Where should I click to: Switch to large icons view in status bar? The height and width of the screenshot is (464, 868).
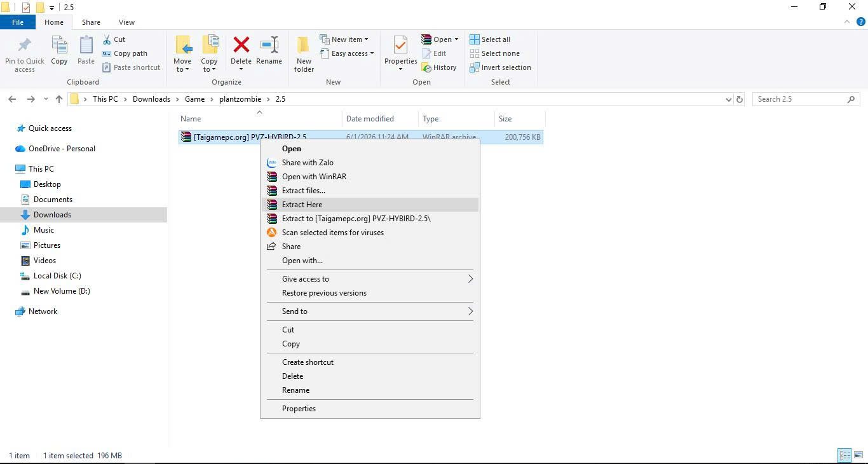[858, 455]
